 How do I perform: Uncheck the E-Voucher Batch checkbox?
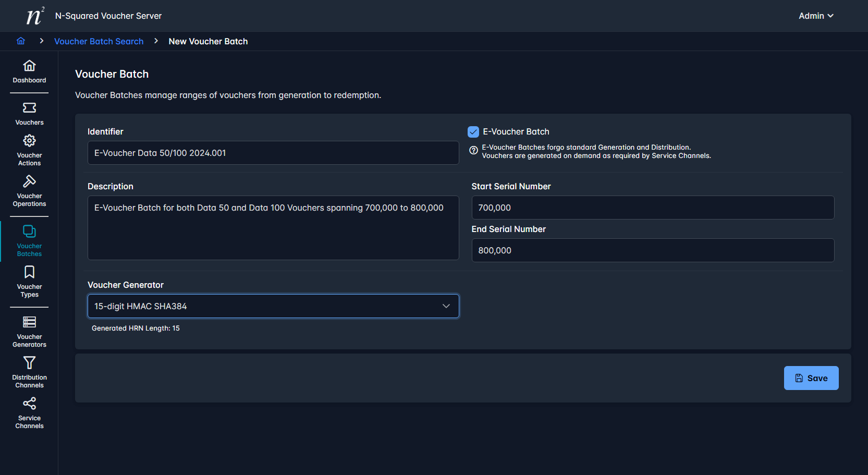(473, 132)
